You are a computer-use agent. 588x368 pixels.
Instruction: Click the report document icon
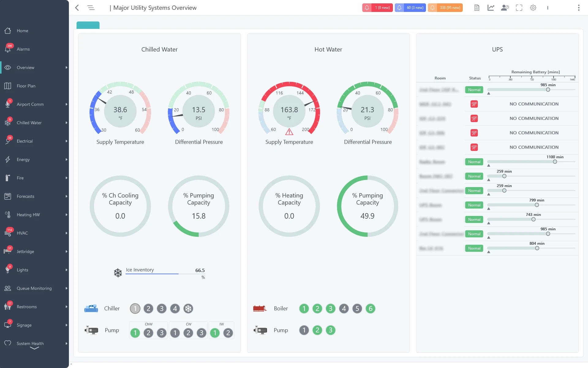pyautogui.click(x=477, y=8)
